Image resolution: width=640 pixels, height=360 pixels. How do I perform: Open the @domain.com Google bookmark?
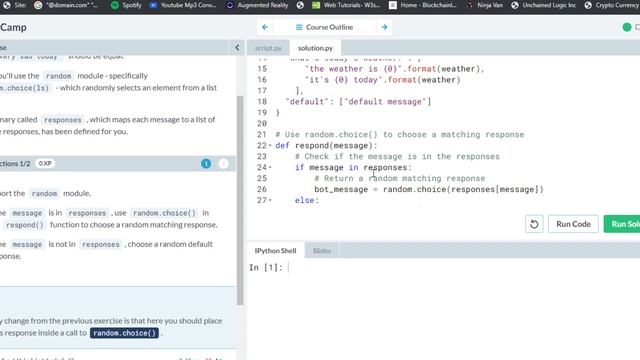(67, 5)
